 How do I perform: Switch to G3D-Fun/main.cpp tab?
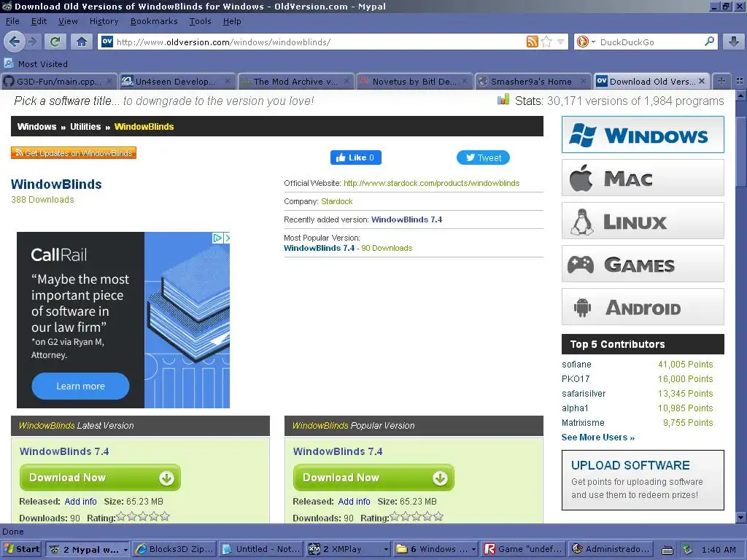pyautogui.click(x=58, y=82)
